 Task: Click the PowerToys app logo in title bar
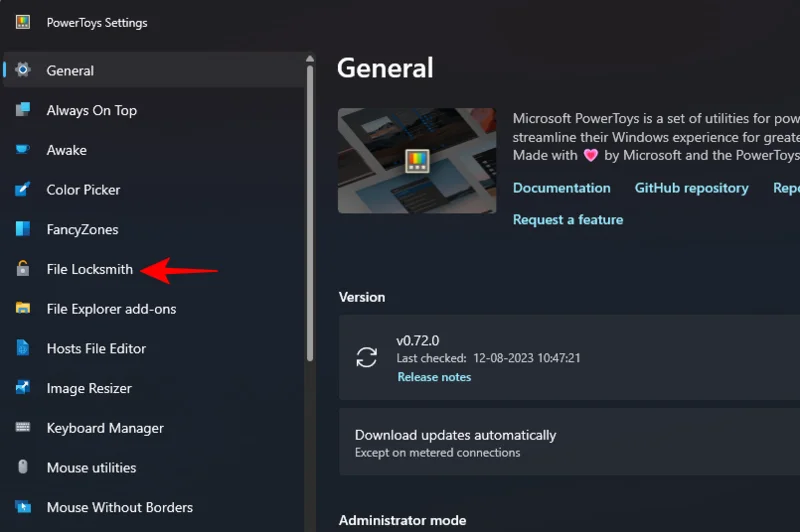tap(23, 22)
